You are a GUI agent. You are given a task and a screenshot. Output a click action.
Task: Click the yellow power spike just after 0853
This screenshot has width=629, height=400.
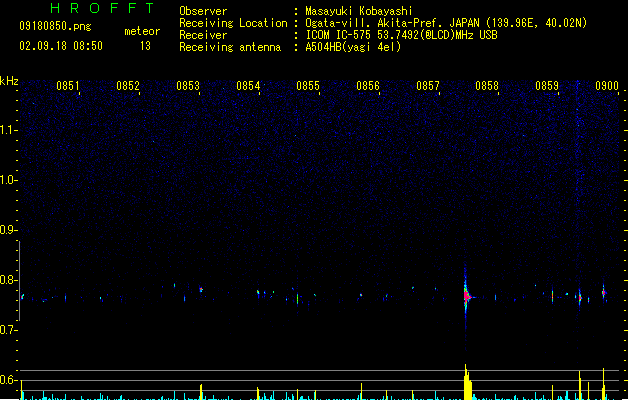pyautogui.click(x=201, y=392)
